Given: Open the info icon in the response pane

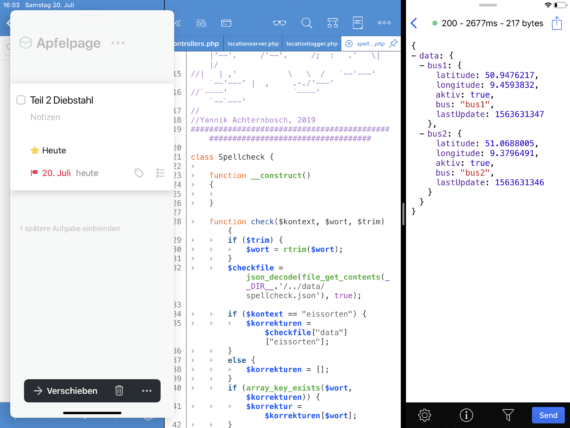Looking at the screenshot, I should coord(466,415).
